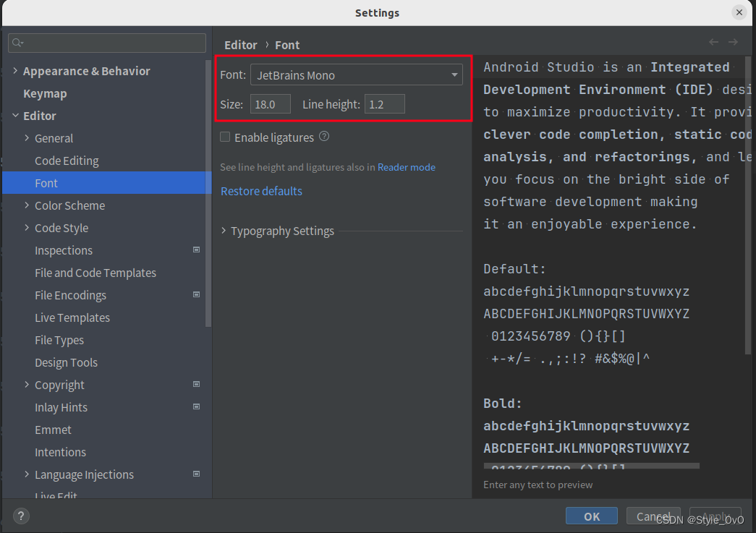
Task: Click project-level icon beside Language Injections
Action: pyautogui.click(x=196, y=474)
